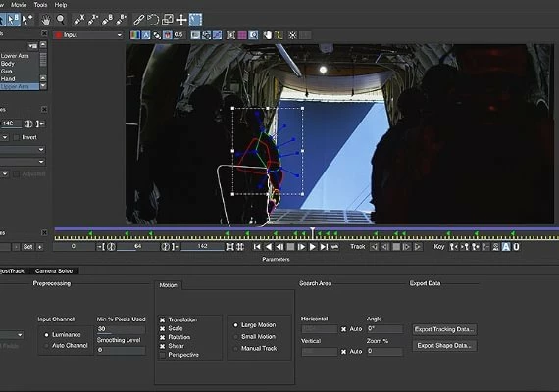Stop playback with the square button
Image resolution: width=559 pixels, height=392 pixels.
pyautogui.click(x=290, y=247)
